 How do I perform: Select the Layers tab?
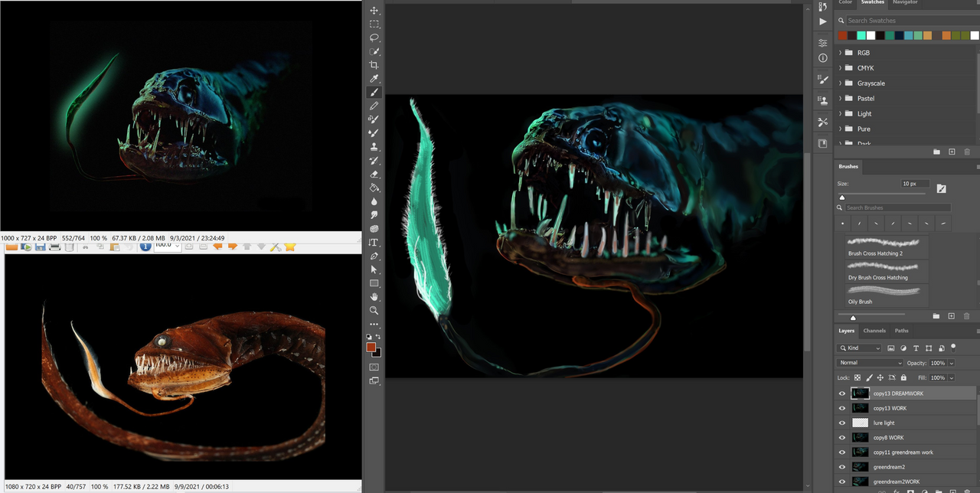coord(847,331)
